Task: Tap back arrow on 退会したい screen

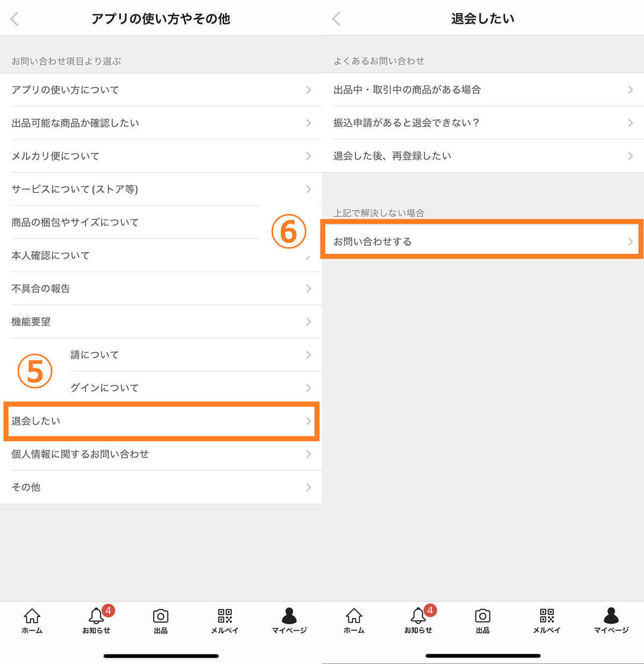Action: pos(336,19)
